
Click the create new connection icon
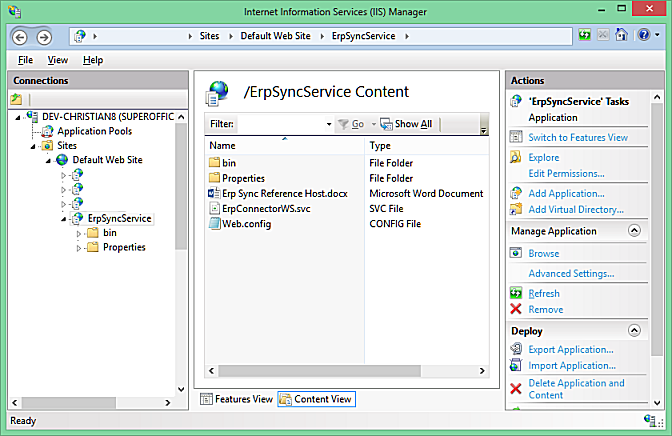(16, 99)
